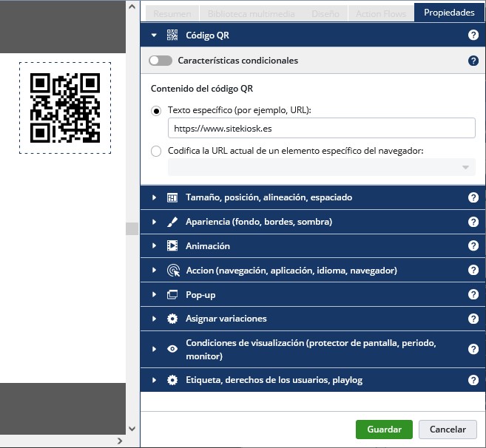Screen dimensions: 486x448
Task: Click the brush icon beside Apariencia
Action: (x=172, y=222)
